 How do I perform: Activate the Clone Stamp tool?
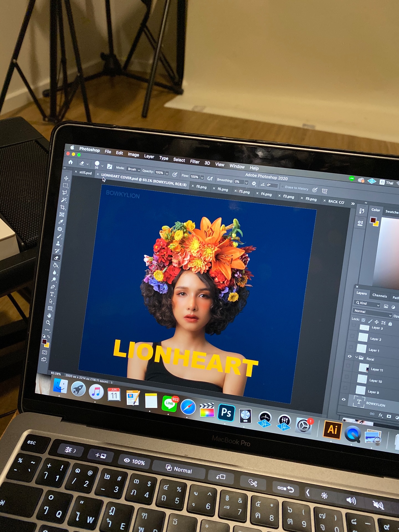[58, 244]
